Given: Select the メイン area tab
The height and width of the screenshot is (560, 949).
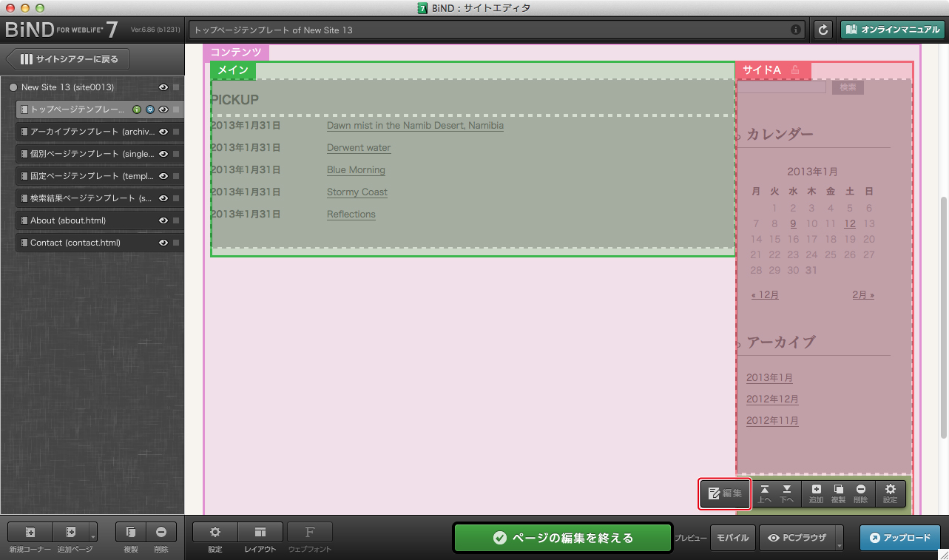Looking at the screenshot, I should 233,70.
